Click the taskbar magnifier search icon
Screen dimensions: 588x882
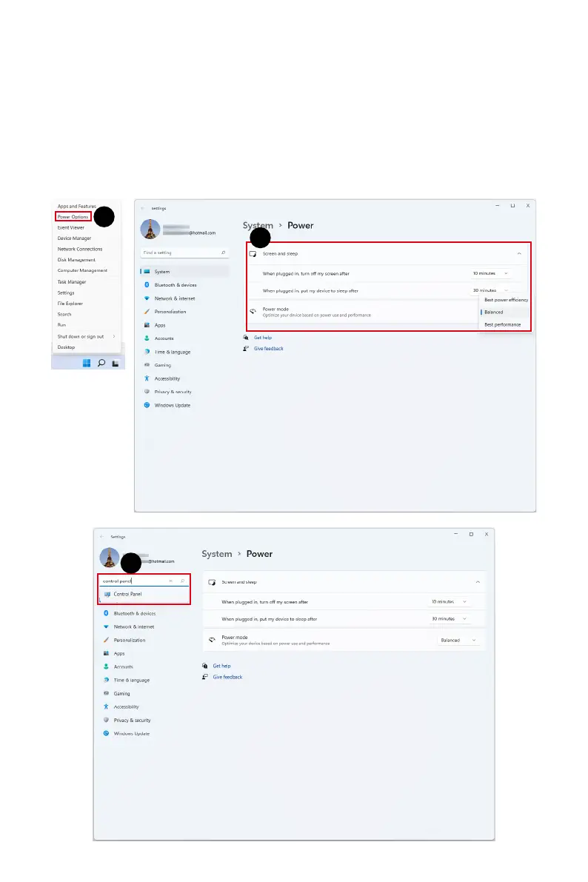[101, 363]
